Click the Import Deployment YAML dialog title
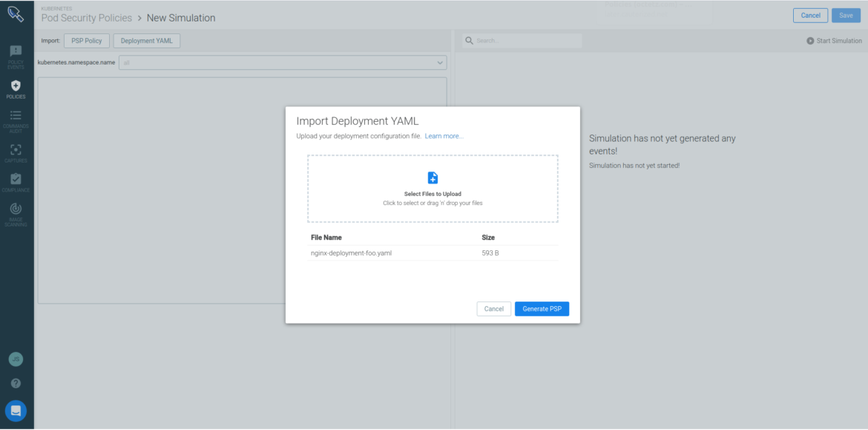The image size is (868, 430). click(x=358, y=121)
